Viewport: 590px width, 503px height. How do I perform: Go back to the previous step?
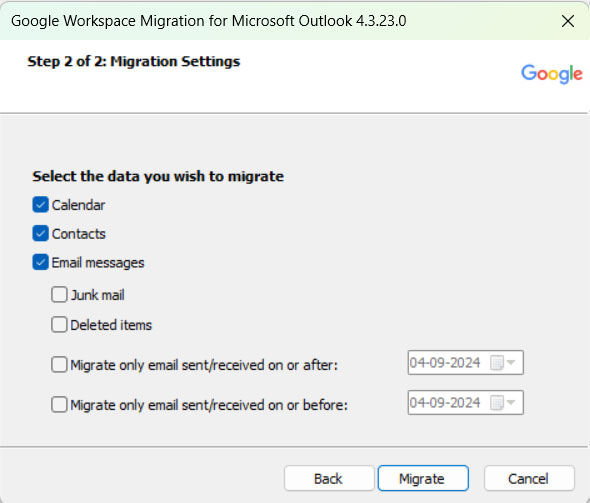[329, 479]
